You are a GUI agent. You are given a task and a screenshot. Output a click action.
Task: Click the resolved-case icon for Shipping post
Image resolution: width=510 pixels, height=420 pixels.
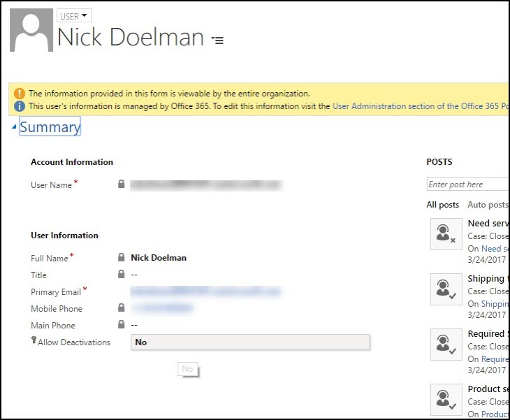click(x=446, y=289)
